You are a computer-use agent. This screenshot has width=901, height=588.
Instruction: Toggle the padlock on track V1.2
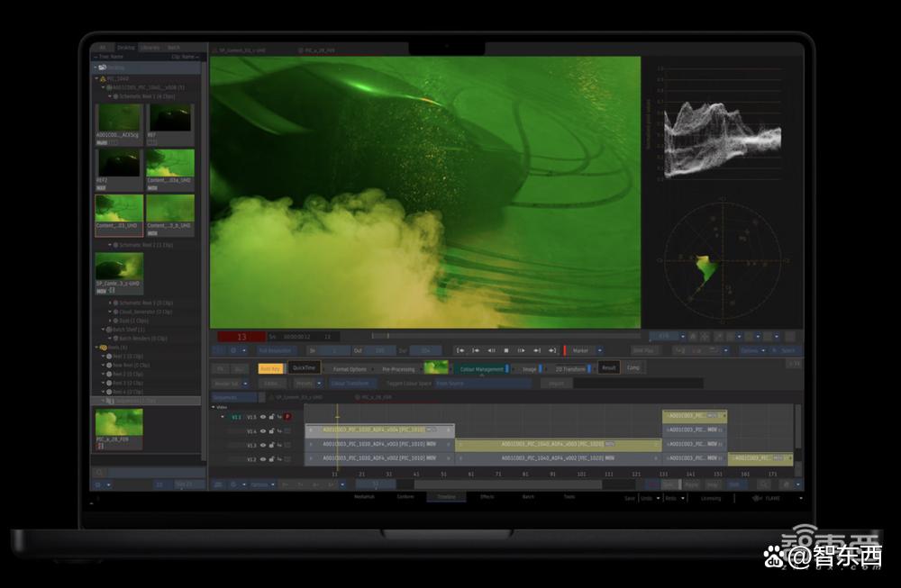(271, 459)
